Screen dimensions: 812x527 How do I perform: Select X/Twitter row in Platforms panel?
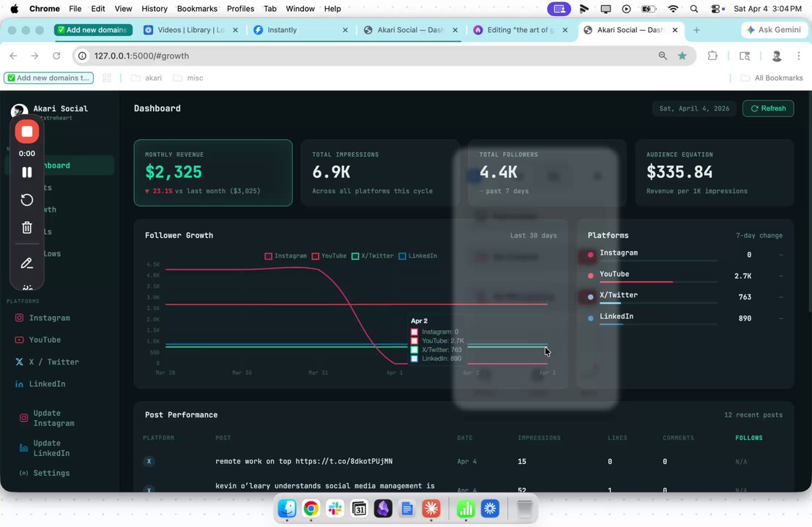pos(685,296)
